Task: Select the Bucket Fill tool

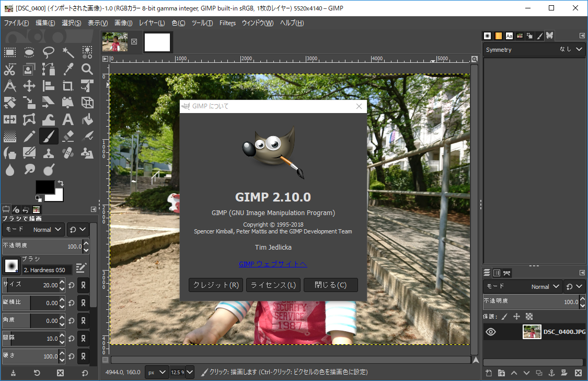Action: 87,120
